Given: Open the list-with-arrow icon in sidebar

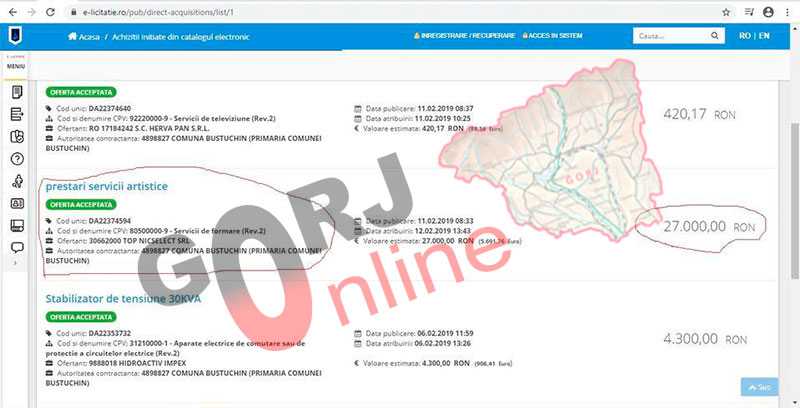Looking at the screenshot, I should tap(17, 114).
